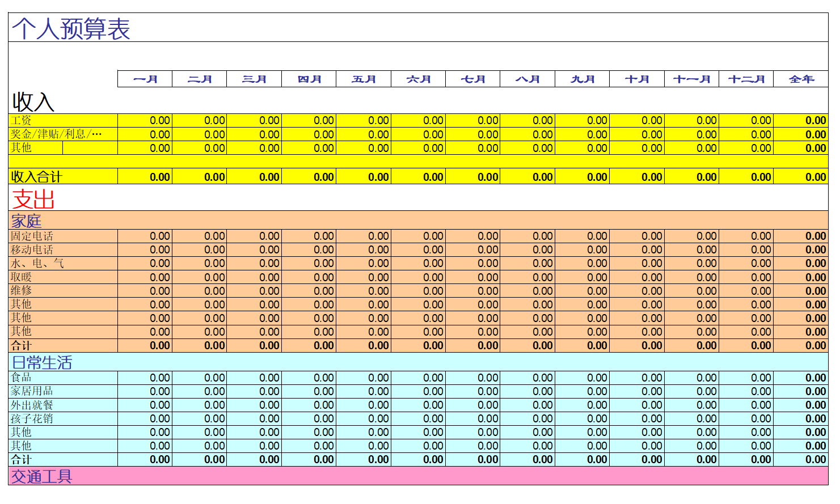Click the 固定电话 row label
This screenshot has width=840, height=504.
pos(32,236)
